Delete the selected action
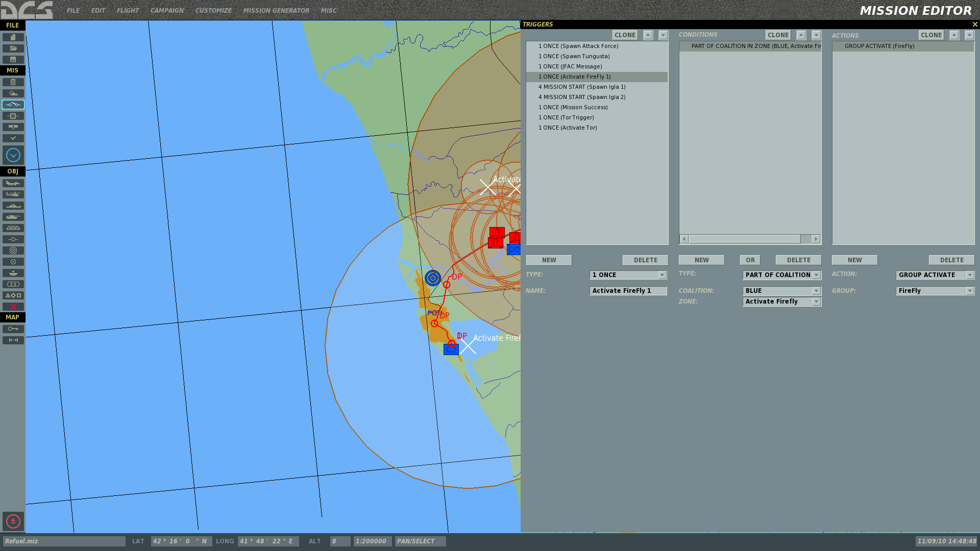The width and height of the screenshot is (980, 551). [951, 260]
